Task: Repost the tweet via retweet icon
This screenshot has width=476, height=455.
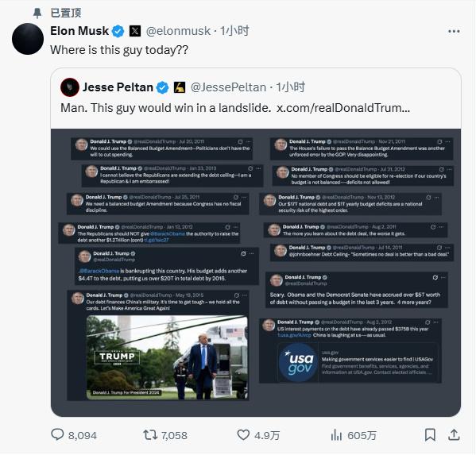Action: pyautogui.click(x=150, y=434)
